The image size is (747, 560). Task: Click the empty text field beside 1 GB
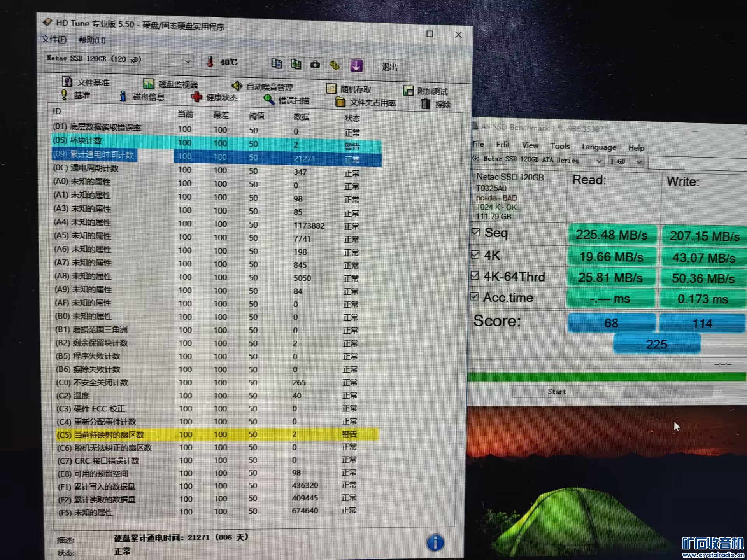[697, 163]
